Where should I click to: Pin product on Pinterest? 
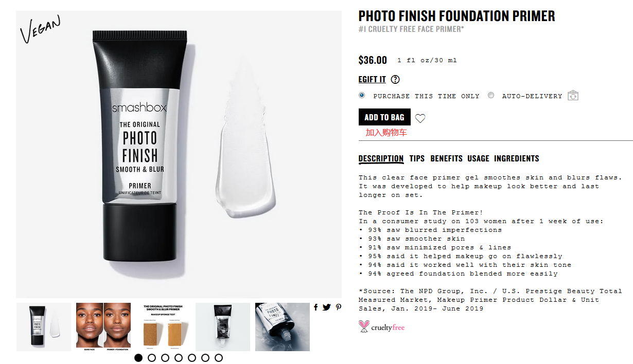[x=338, y=307]
